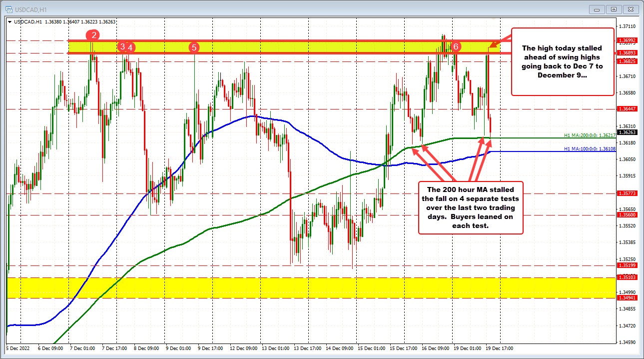Click the 1.34941 price level label

pyautogui.click(x=626, y=297)
